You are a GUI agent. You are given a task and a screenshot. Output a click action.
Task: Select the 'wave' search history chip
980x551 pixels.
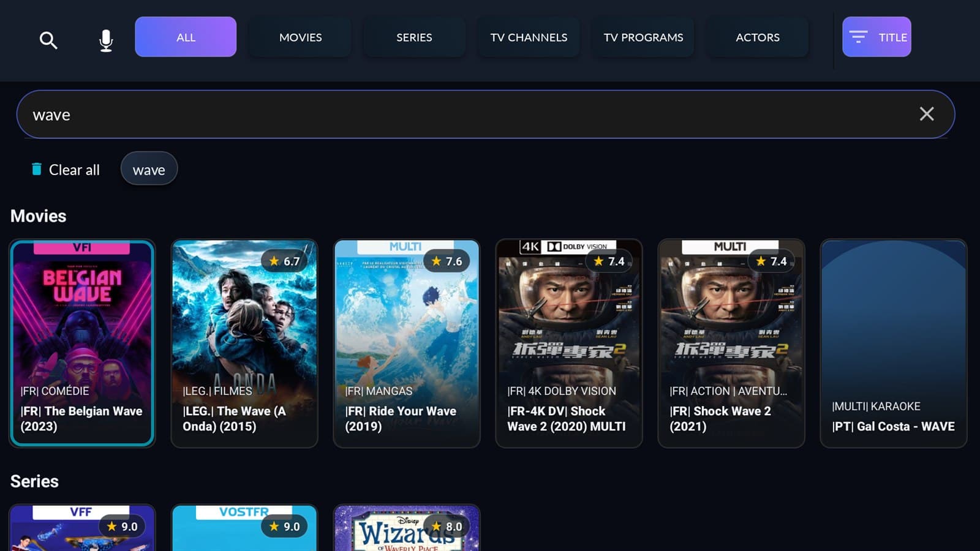(x=149, y=169)
